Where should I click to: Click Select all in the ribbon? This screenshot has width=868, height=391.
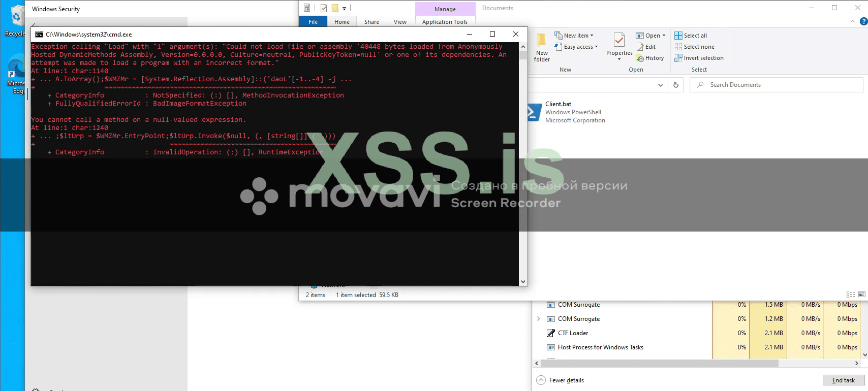691,36
